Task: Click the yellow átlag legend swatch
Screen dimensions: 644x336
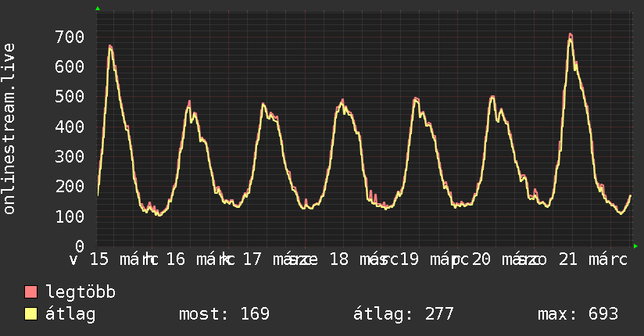Action: [x=30, y=314]
